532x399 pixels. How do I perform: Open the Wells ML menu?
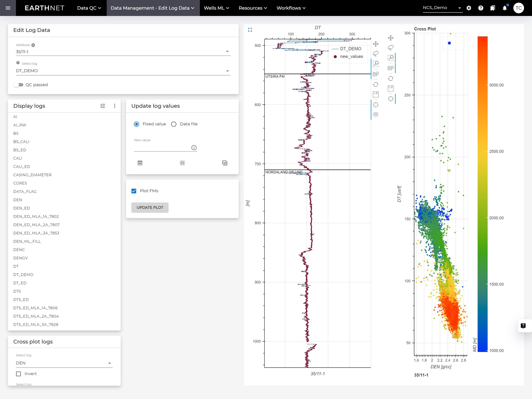(x=216, y=8)
